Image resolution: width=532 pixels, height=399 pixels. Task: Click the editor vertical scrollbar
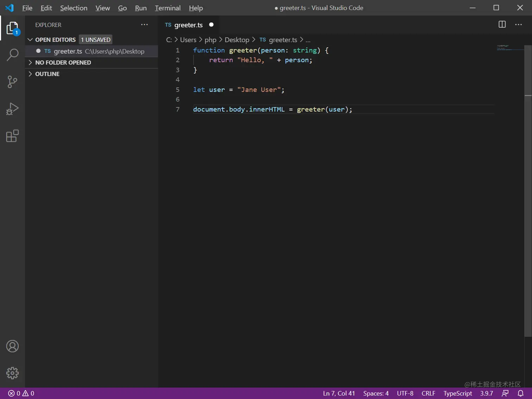(x=528, y=191)
